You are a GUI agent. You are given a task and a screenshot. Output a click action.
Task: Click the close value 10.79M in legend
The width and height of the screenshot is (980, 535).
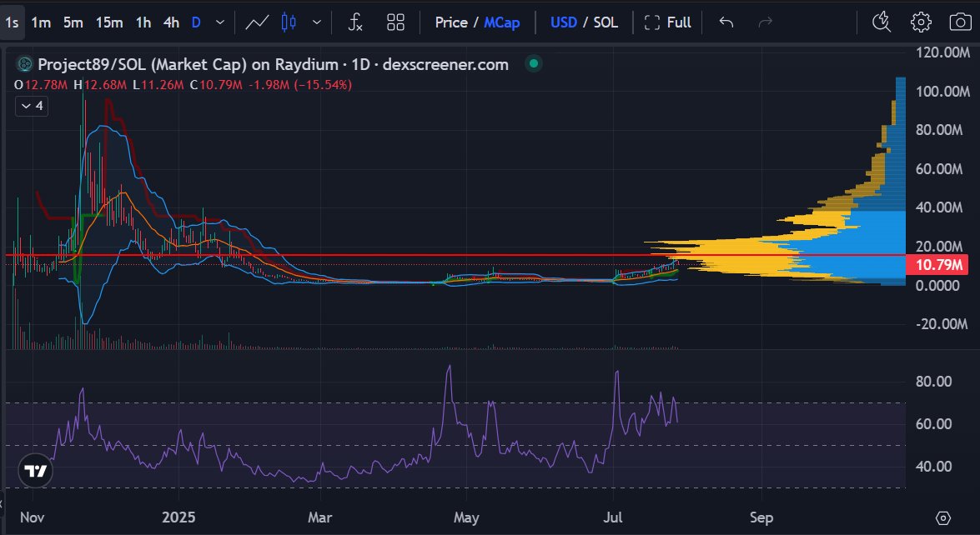(221, 84)
